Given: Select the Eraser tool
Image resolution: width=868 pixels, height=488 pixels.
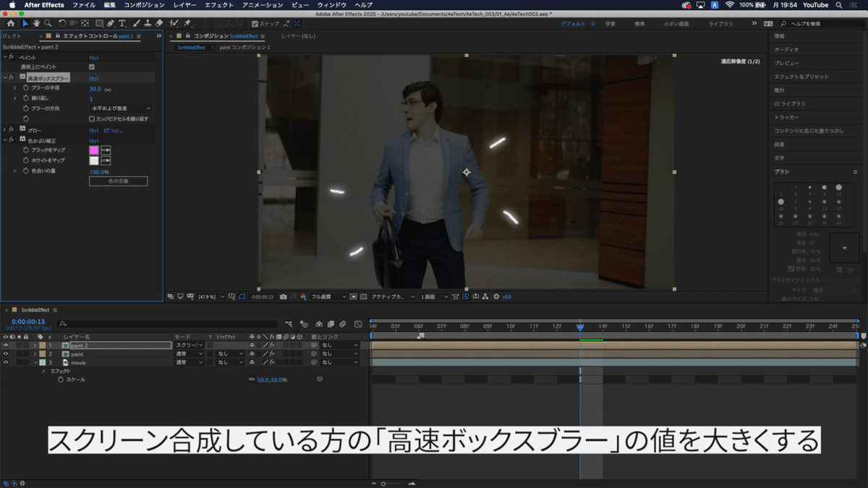Looking at the screenshot, I should point(159,23).
